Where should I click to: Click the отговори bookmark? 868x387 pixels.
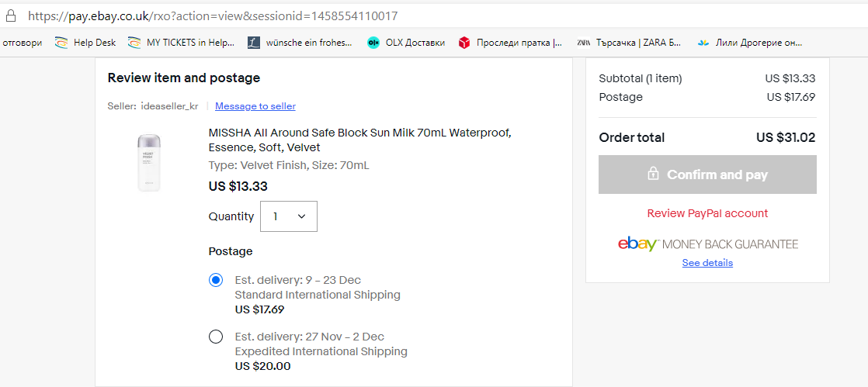[x=23, y=43]
